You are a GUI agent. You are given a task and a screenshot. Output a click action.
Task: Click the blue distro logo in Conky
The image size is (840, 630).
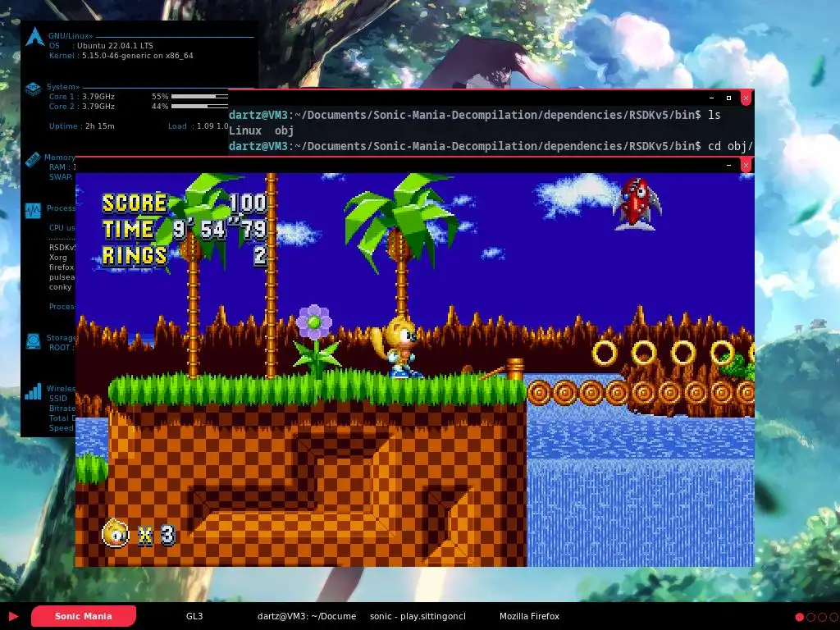click(34, 36)
